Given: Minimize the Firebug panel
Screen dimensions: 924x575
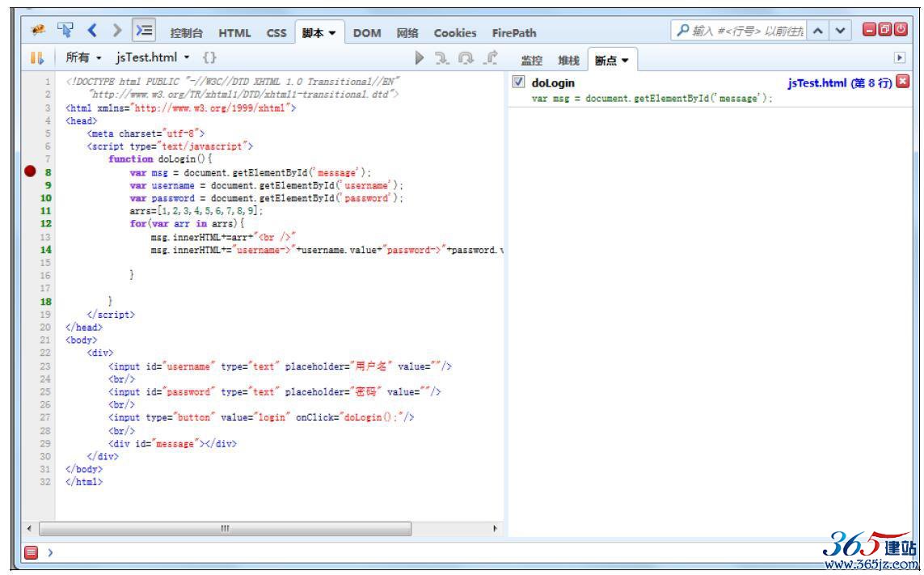Looking at the screenshot, I should pos(870,29).
